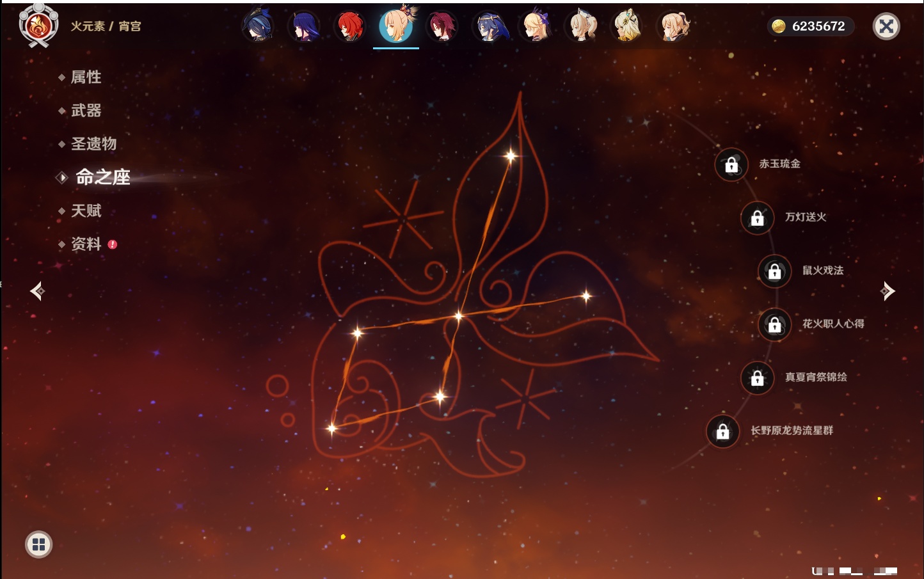Click the locked 赤玉琉金 constellation node
This screenshot has width=924, height=579.
pos(731,165)
